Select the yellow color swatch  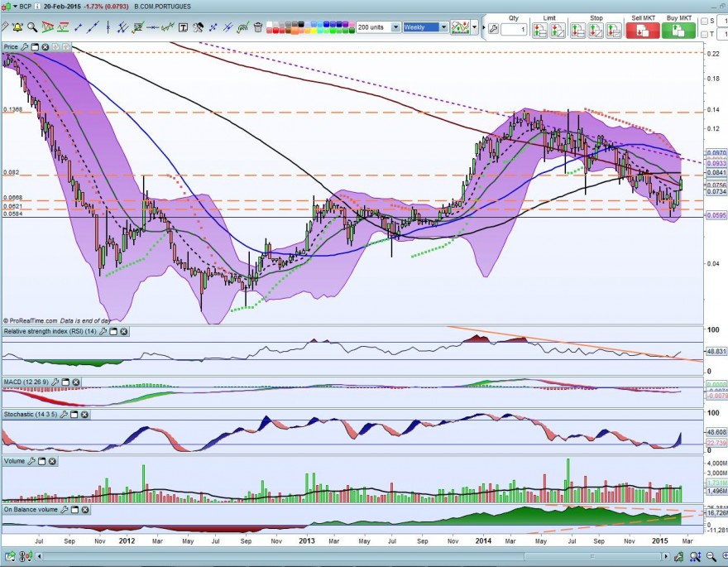pos(314,31)
